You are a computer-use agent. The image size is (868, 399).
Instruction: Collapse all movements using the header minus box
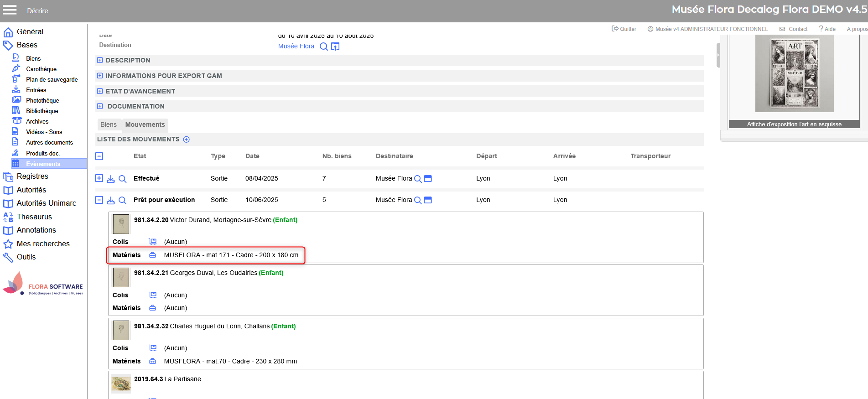coord(99,156)
